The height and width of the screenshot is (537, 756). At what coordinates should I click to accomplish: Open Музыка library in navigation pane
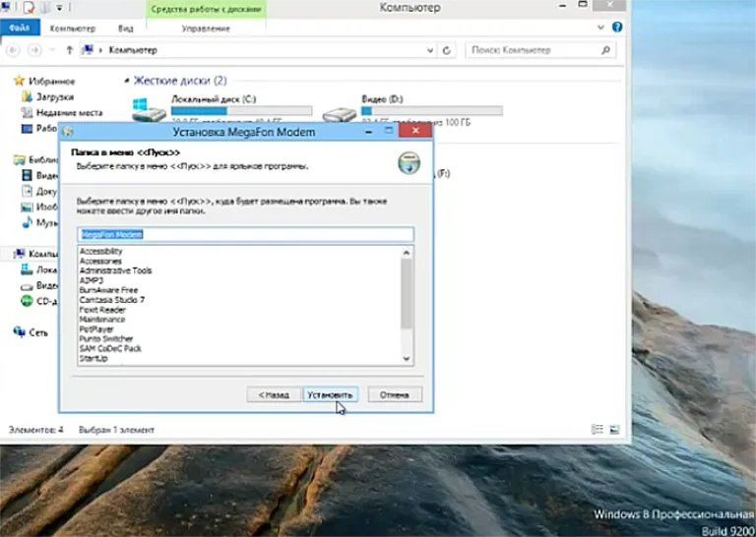pyautogui.click(x=40, y=222)
